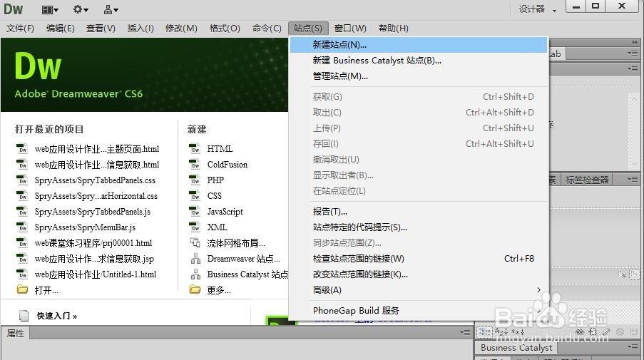Click attach style sheet link icon in CSS panel
Image resolution: width=644 pixels, height=360 pixels.
pyautogui.click(x=579, y=331)
